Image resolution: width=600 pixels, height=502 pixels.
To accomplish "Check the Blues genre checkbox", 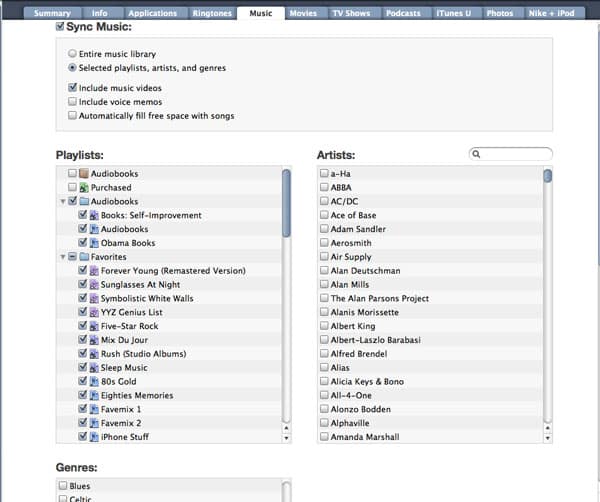I will point(63,486).
